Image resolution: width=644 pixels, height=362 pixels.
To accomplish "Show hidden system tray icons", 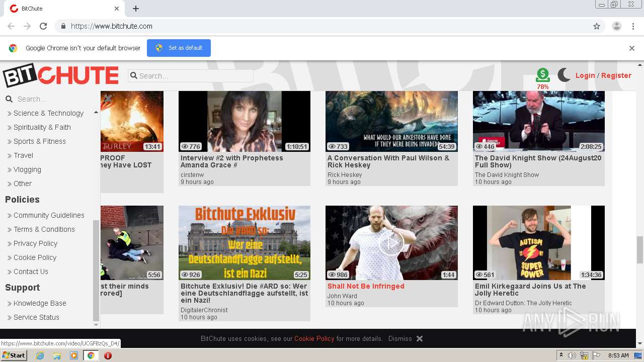I will click(561, 355).
